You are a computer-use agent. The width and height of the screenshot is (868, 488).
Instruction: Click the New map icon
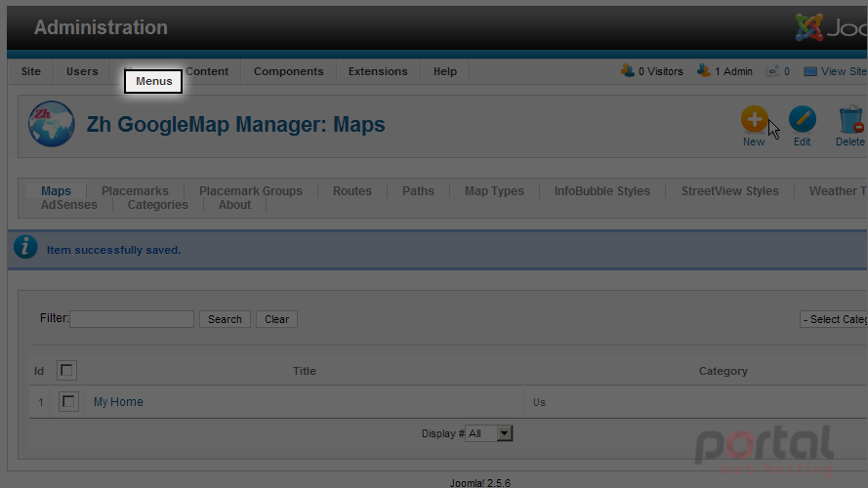click(754, 119)
